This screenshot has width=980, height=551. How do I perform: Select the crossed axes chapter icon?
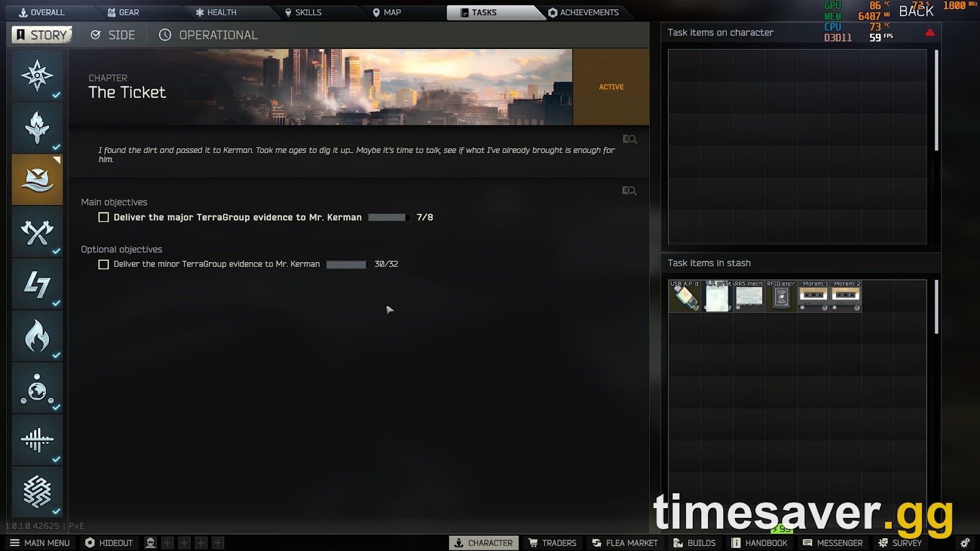37,232
